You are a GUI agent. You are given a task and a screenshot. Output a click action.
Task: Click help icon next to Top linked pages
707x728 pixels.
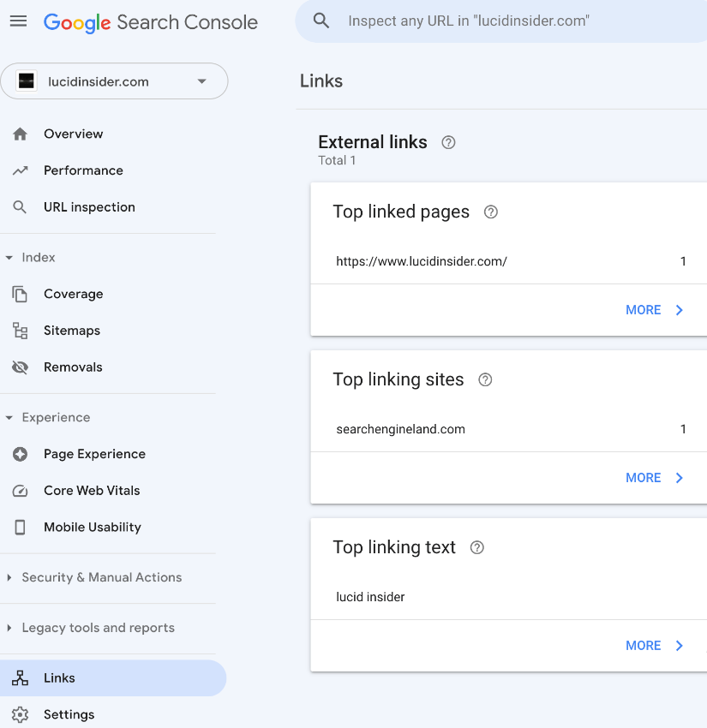coord(491,212)
